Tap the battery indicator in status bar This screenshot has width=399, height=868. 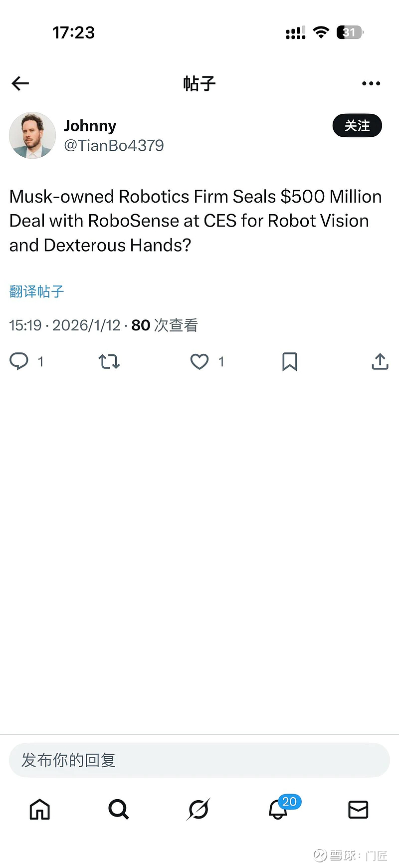coord(350,33)
